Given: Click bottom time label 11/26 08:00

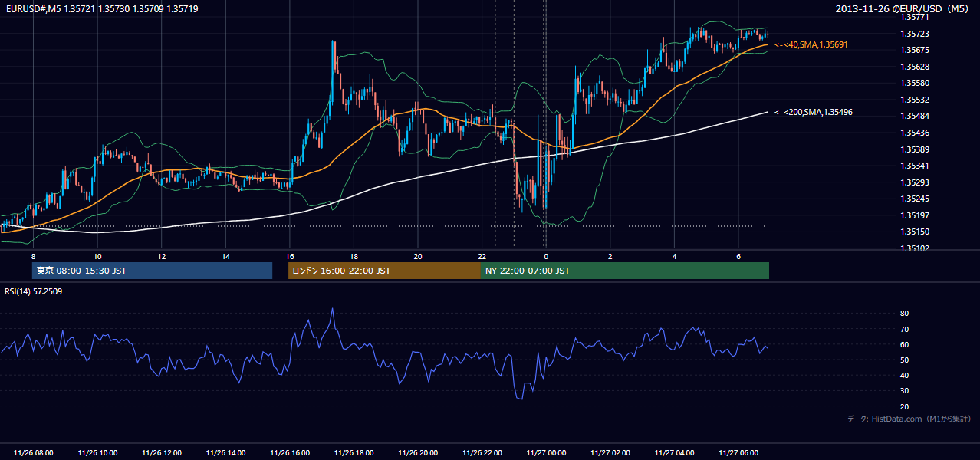Looking at the screenshot, I should pyautogui.click(x=33, y=453).
